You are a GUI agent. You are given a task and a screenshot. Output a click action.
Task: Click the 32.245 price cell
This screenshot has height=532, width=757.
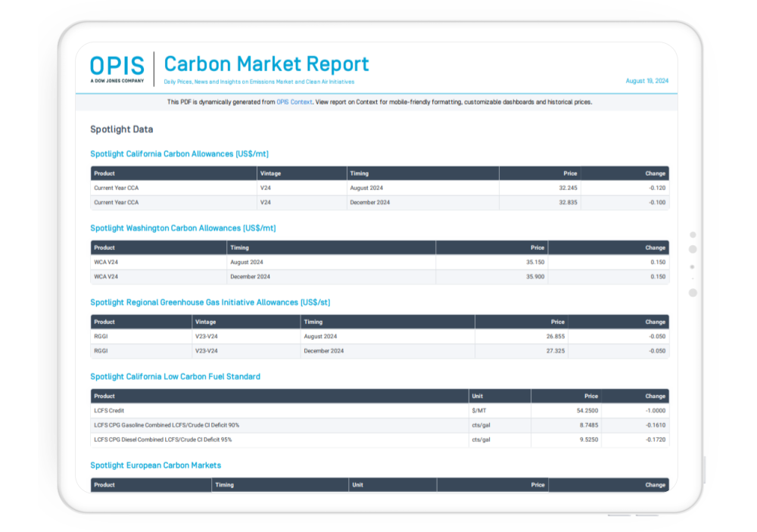(x=567, y=188)
